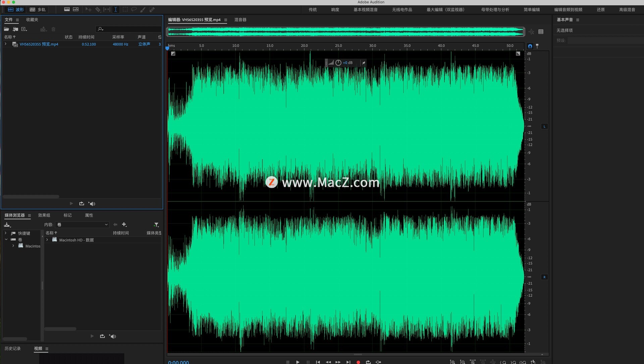Click the add shortcut plus icon
The width and height of the screenshot is (644, 364).
[x=124, y=224]
